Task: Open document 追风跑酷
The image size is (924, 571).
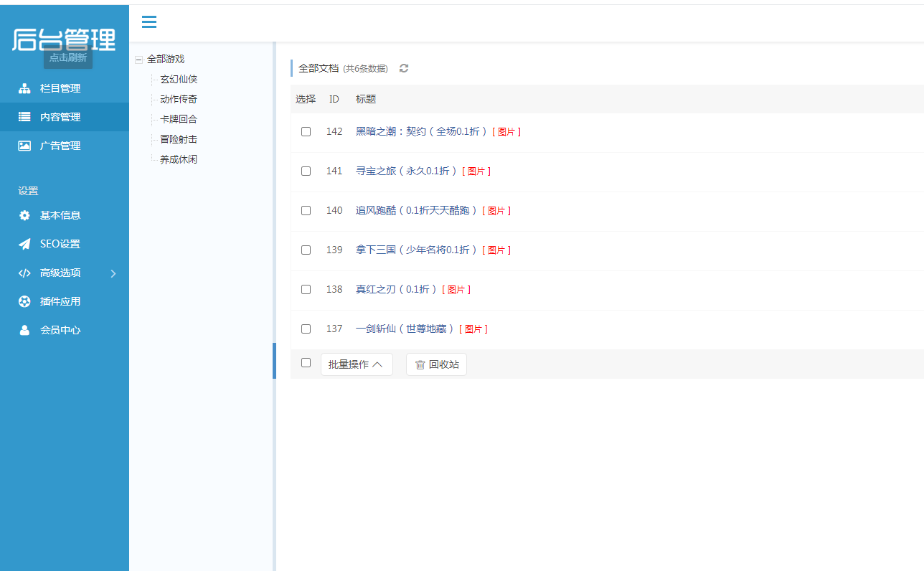Action: pyautogui.click(x=417, y=210)
